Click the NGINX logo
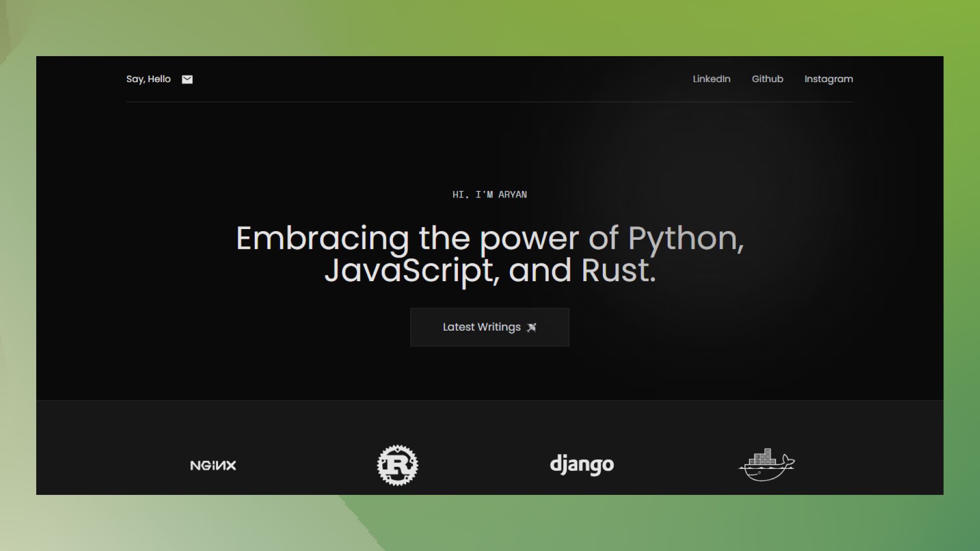This screenshot has height=551, width=980. coord(213,465)
